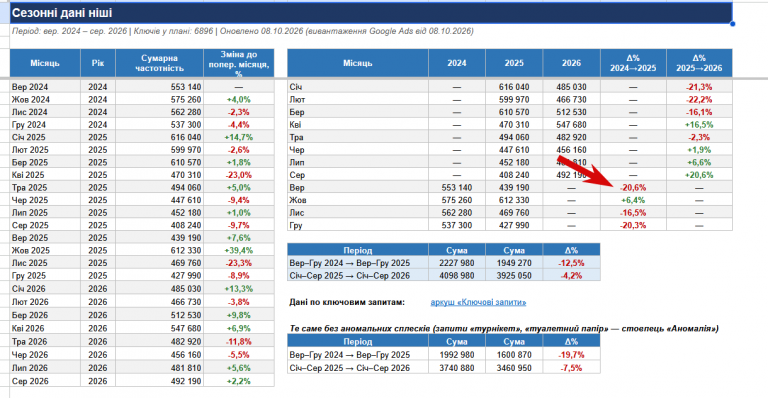This screenshot has width=768, height=398.
Task: Click the -23,0% change for Кві 2025
Action: click(239, 175)
